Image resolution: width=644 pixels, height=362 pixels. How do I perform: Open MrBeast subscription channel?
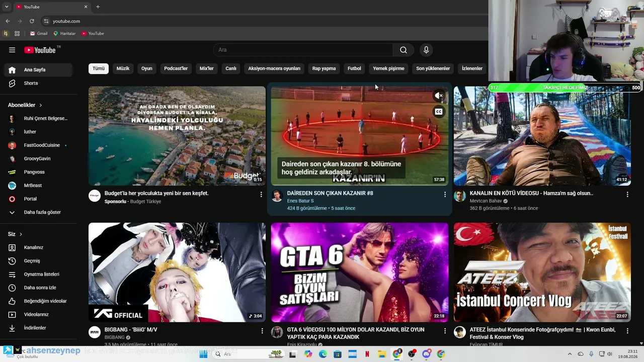38,186
